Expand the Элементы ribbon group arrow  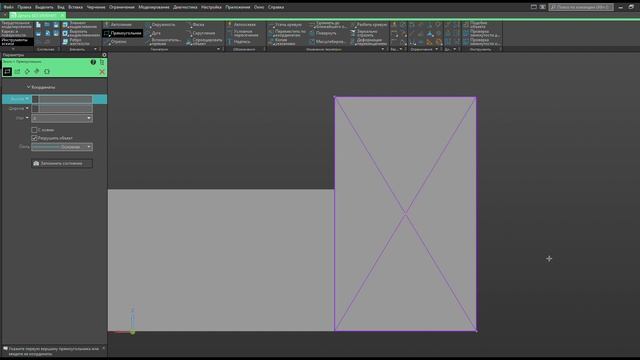(96, 49)
